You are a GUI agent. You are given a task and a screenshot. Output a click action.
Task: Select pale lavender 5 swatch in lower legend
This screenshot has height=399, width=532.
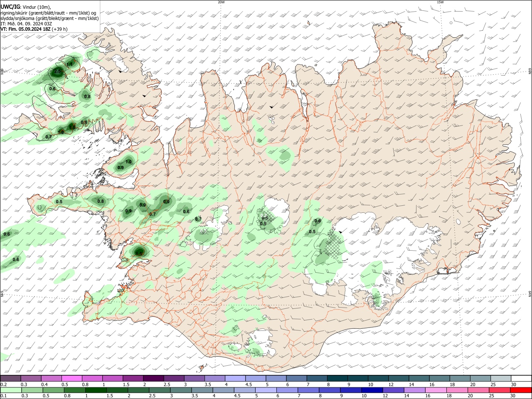265,390
